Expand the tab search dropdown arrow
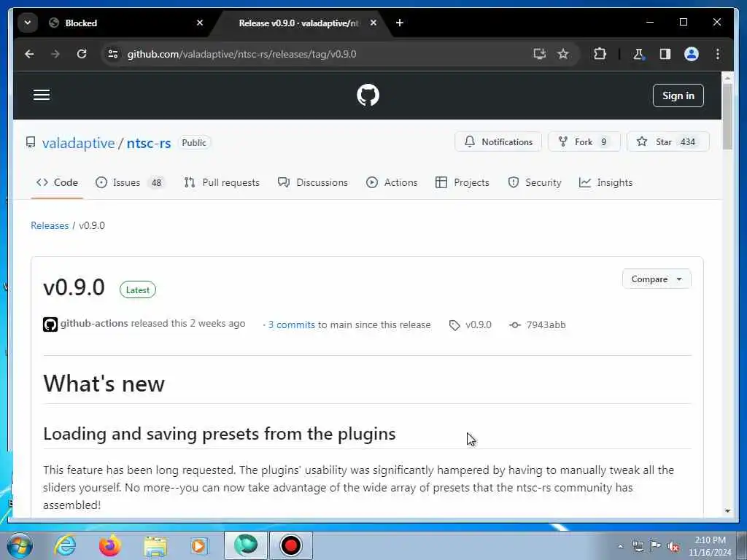Viewport: 747px width, 560px height. click(28, 23)
